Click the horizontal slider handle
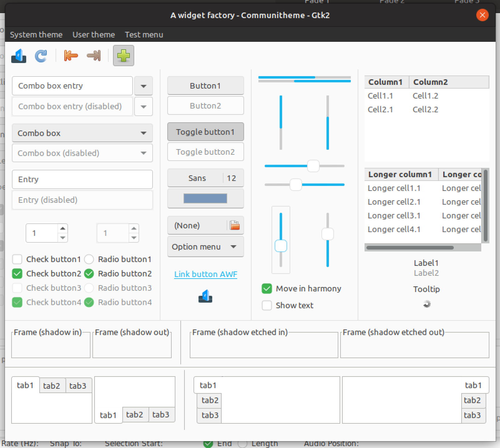The height and width of the screenshot is (448, 500). tap(313, 166)
